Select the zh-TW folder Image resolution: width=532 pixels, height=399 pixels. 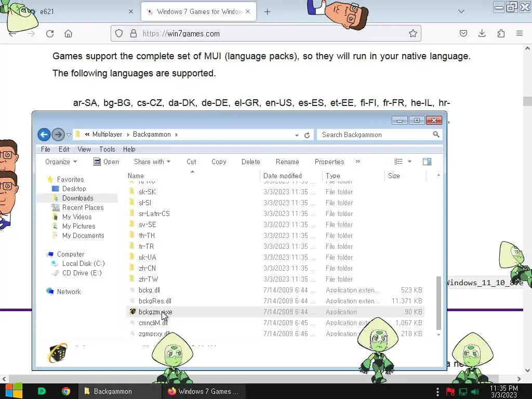[275, 279]
